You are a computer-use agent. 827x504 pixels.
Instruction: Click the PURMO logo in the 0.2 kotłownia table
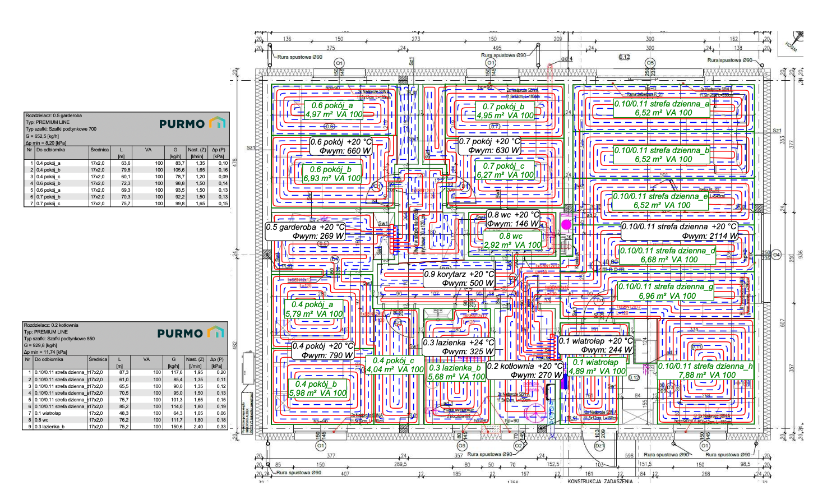coord(190,333)
